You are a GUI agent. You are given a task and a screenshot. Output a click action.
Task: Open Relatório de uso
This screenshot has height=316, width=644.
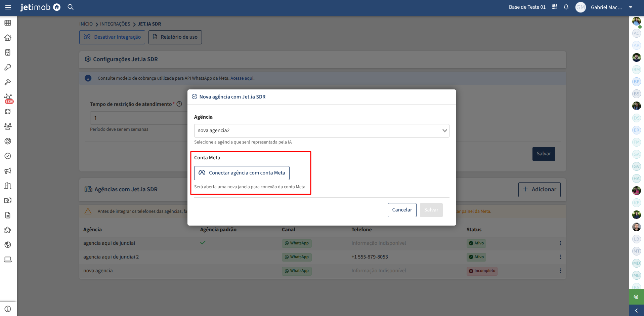175,37
